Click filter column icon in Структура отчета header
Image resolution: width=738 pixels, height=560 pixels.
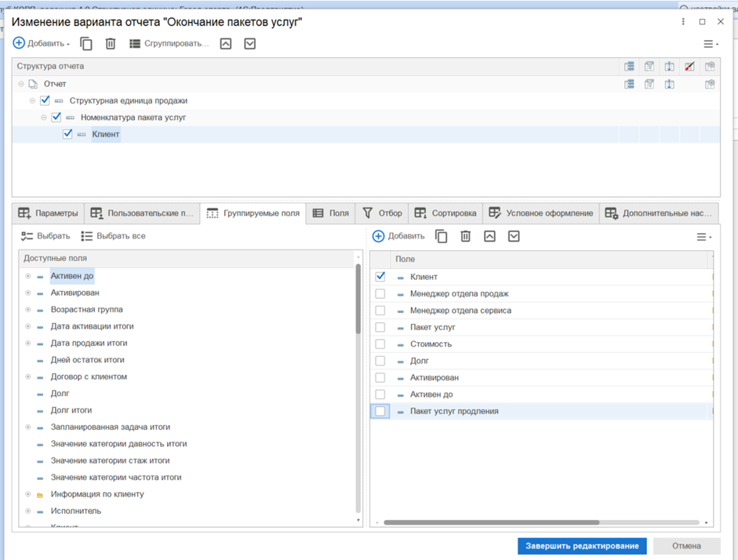pyautogui.click(x=649, y=67)
